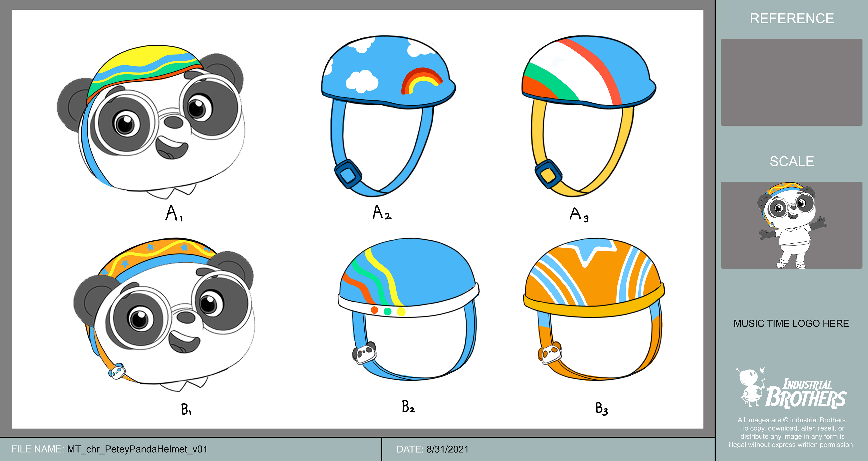Click the B3 orange helmet with star
This screenshot has width=868, height=461.
(594, 309)
